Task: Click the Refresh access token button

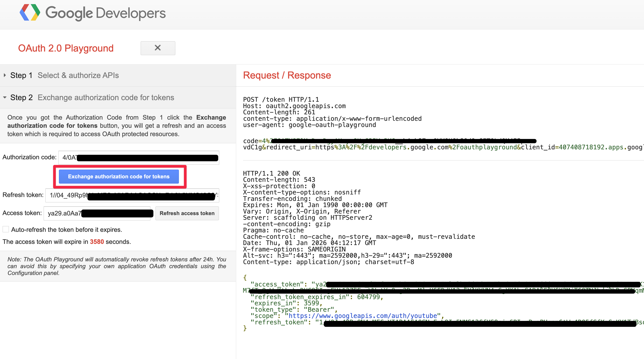Action: [x=187, y=213]
